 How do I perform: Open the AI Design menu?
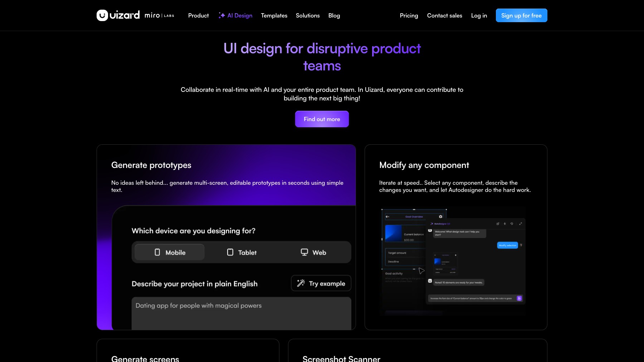pos(235,15)
